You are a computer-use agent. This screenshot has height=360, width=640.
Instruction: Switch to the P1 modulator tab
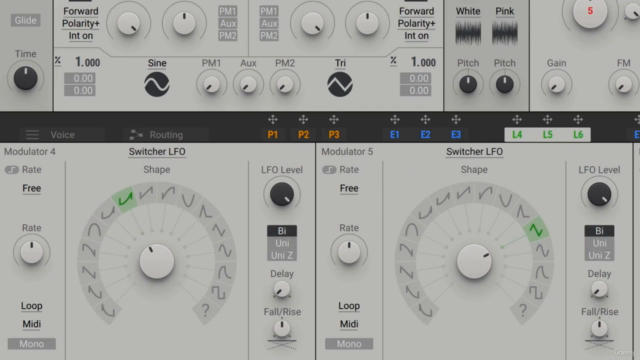point(273,135)
